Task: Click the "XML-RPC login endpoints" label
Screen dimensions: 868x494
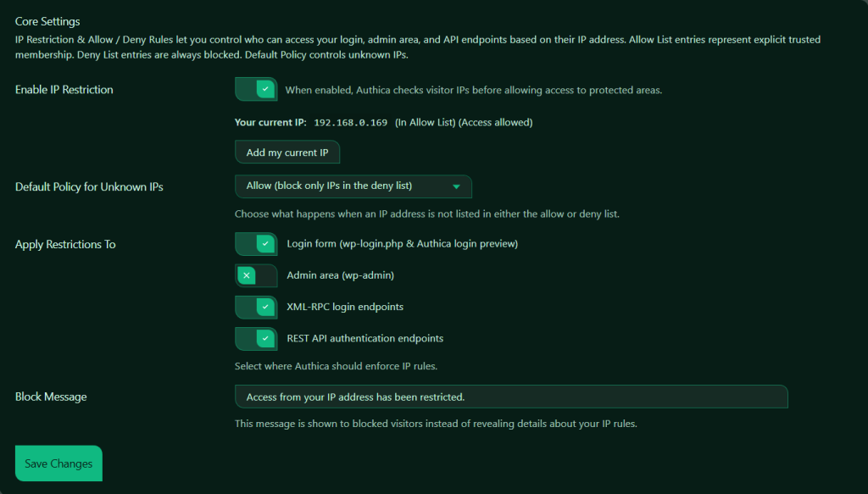Action: 345,307
